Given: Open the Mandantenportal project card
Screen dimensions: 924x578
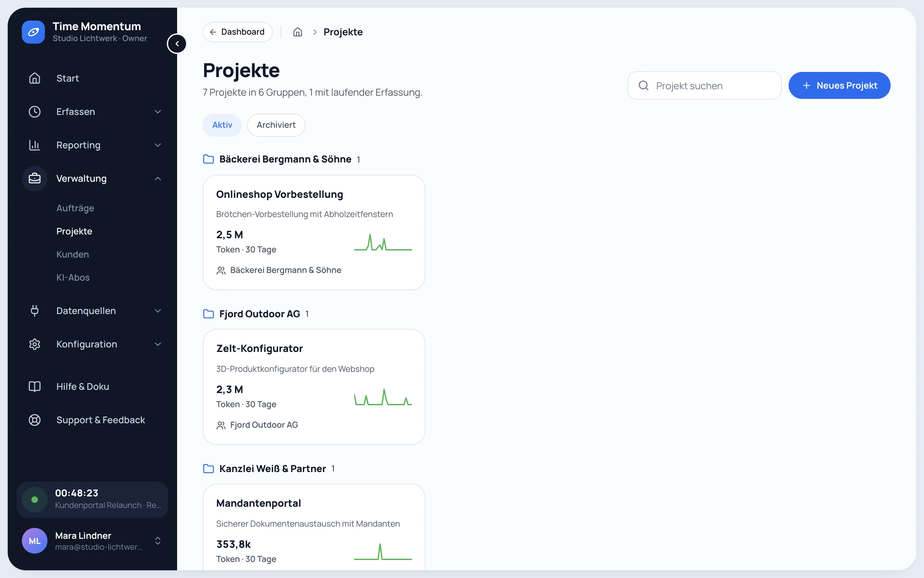Looking at the screenshot, I should (x=314, y=528).
